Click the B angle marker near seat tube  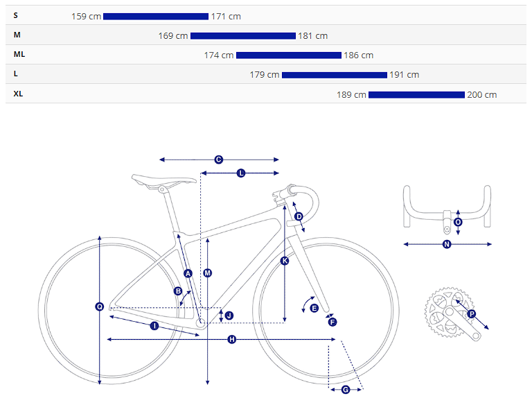(178, 291)
